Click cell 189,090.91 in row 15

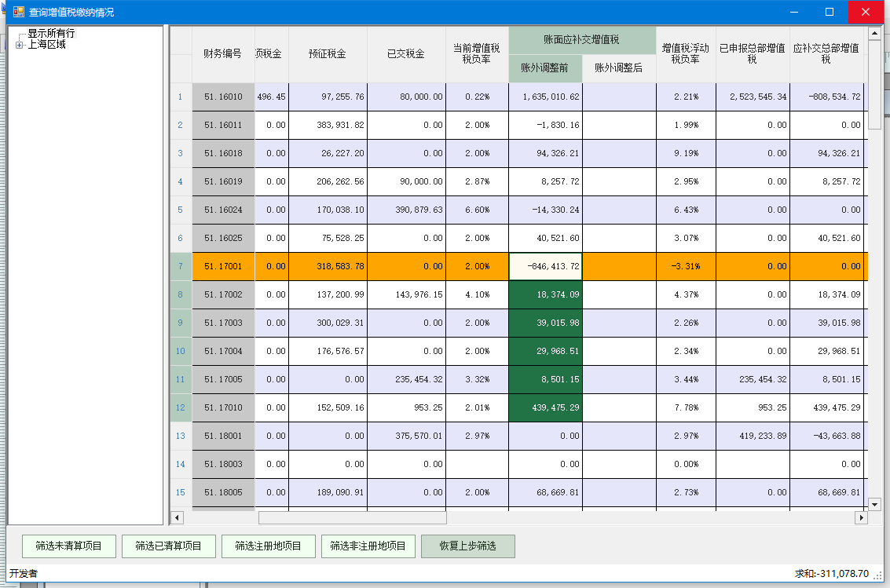pos(328,492)
